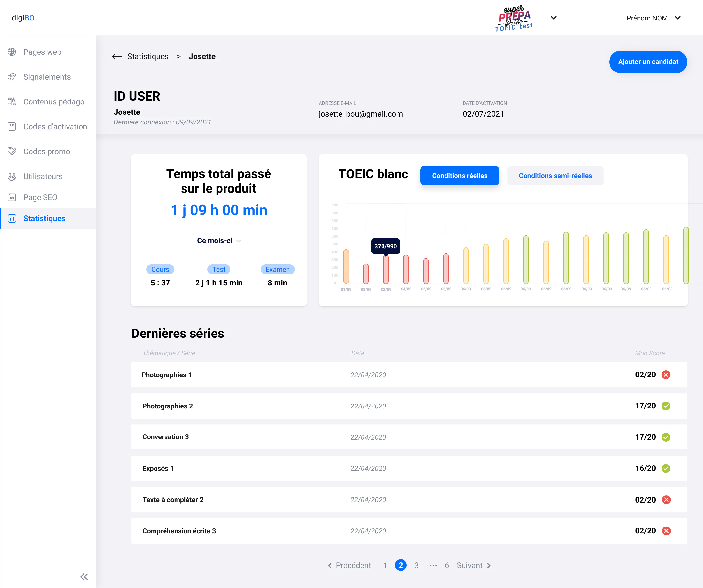Click the Pages web globe icon
The height and width of the screenshot is (588, 703).
[x=12, y=52]
